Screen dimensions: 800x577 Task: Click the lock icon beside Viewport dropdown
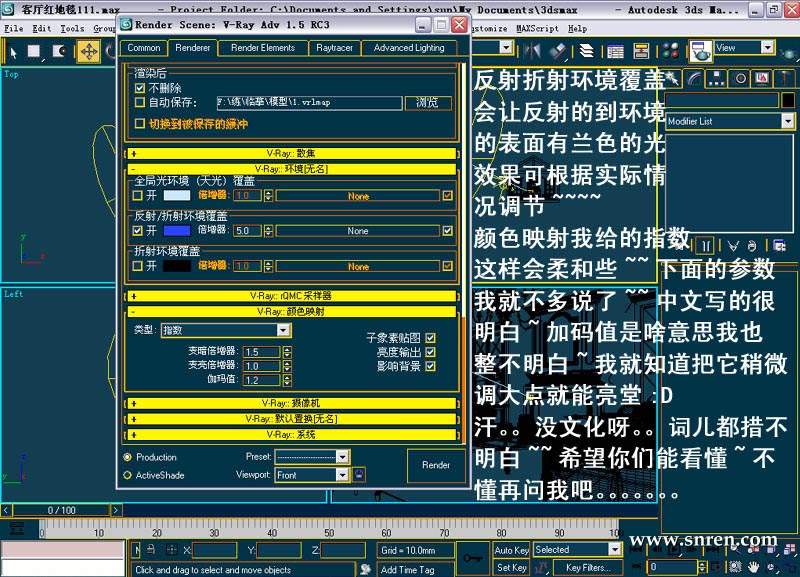(359, 474)
